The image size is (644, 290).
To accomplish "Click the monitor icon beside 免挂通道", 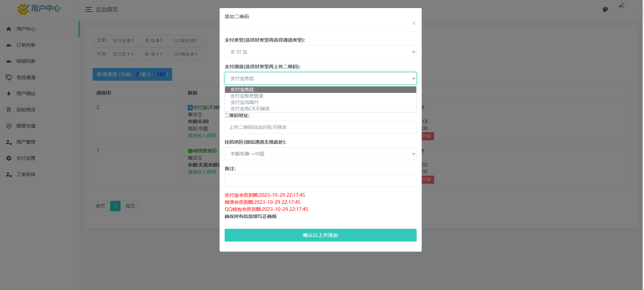I will pyautogui.click(x=9, y=77).
